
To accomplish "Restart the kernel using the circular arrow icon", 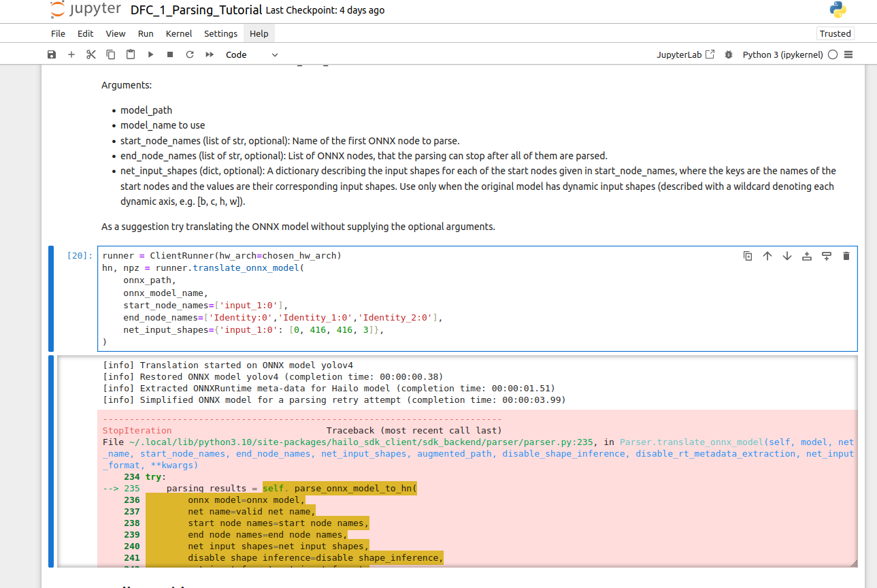I will [190, 54].
